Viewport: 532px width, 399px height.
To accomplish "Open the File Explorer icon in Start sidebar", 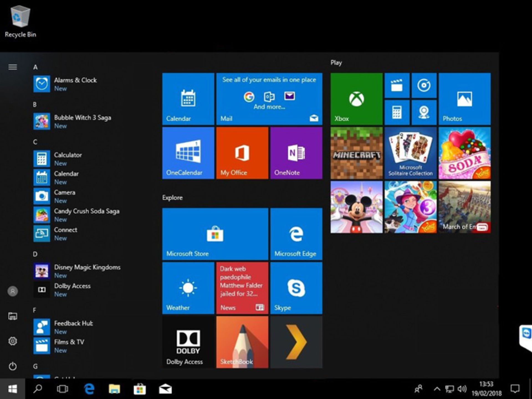I will pos(12,316).
